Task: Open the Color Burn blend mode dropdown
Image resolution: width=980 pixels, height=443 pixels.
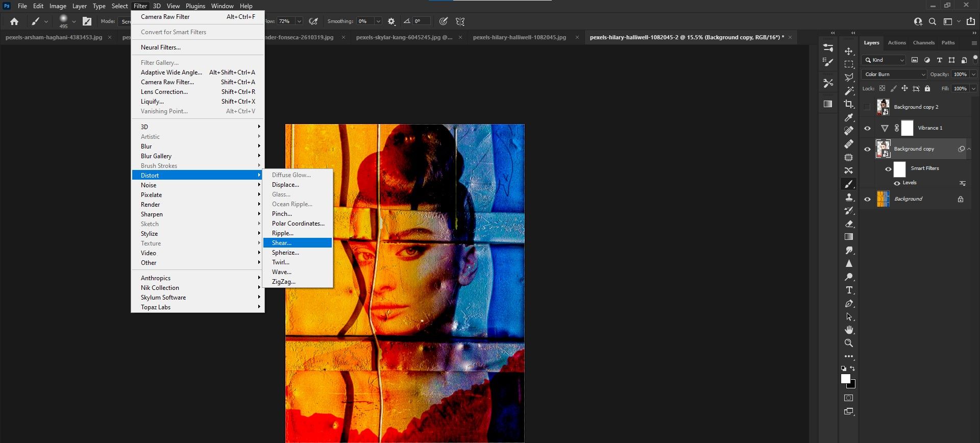Action: 894,75
